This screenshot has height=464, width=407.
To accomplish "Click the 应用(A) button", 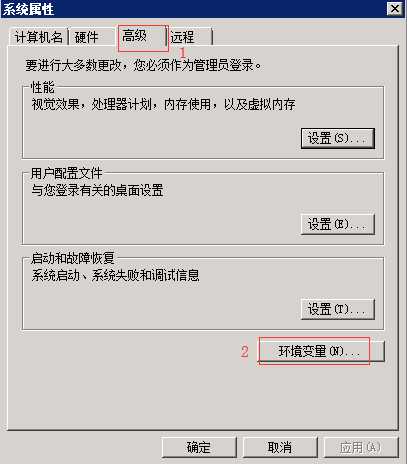I will click(361, 447).
